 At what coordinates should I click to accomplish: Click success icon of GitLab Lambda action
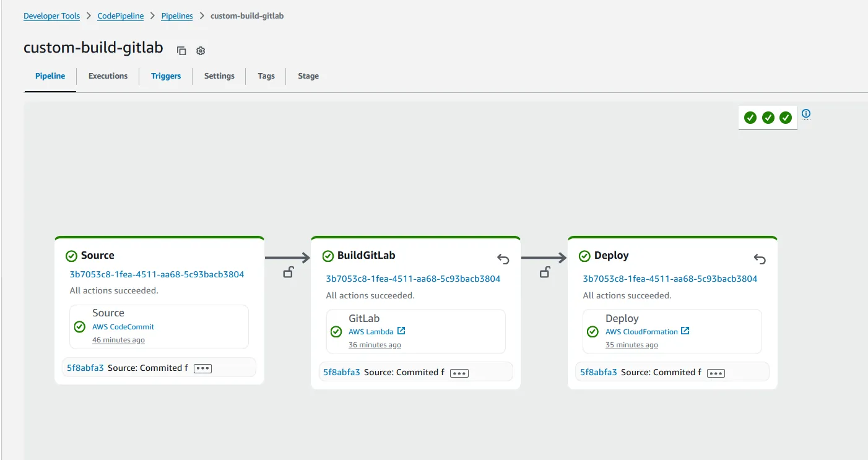(336, 331)
